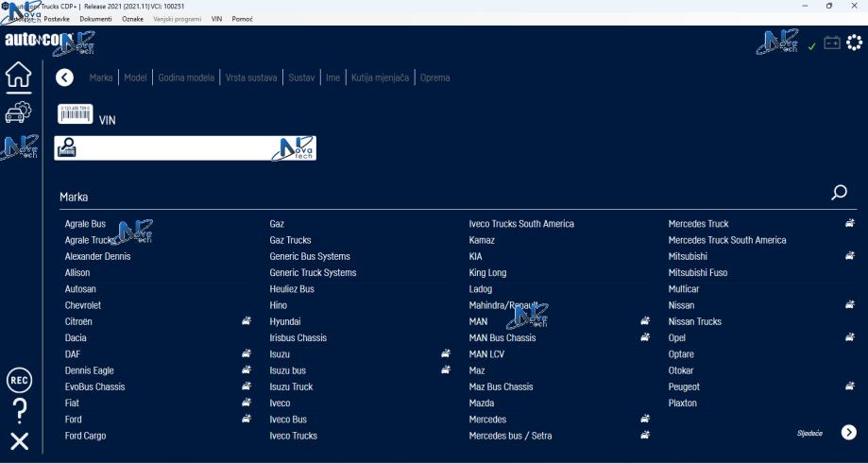Click the scan icon beside Dennis Eagle
This screenshot has width=868, height=464.
point(247,369)
